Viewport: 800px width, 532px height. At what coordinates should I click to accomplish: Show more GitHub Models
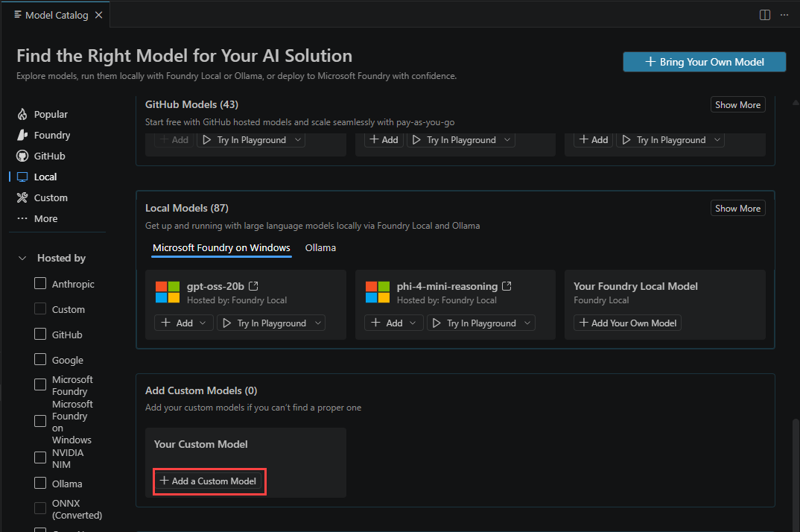click(737, 104)
